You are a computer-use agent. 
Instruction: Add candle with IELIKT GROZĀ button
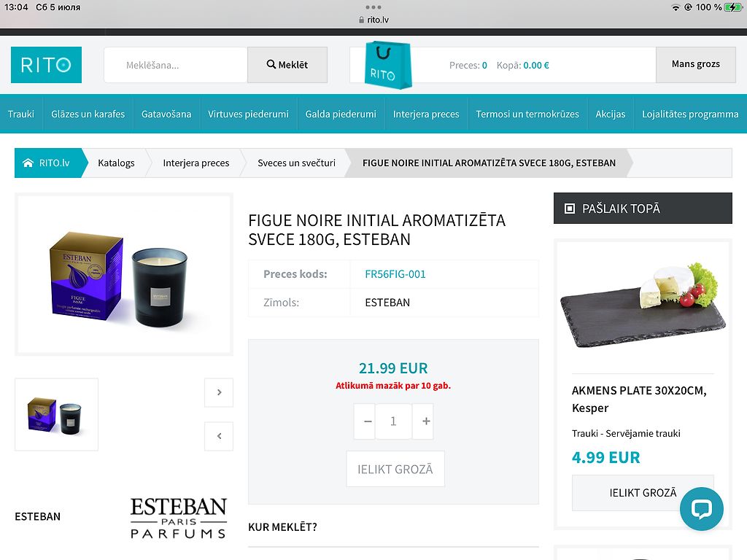pyautogui.click(x=395, y=469)
